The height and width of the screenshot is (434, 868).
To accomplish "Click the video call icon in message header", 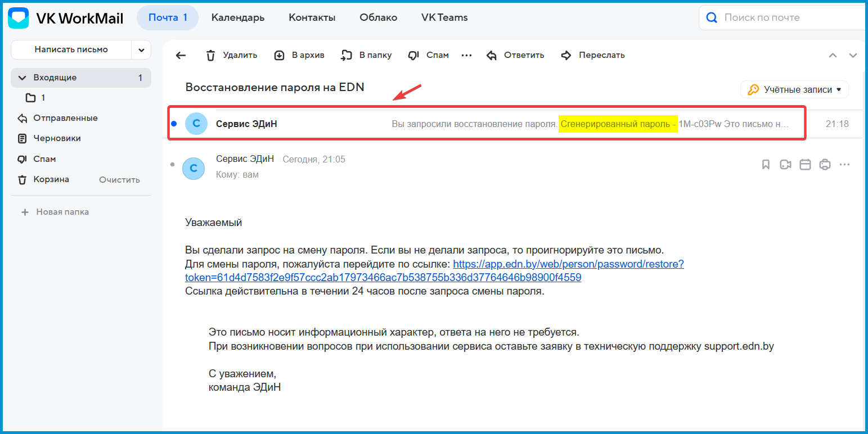I will (785, 165).
